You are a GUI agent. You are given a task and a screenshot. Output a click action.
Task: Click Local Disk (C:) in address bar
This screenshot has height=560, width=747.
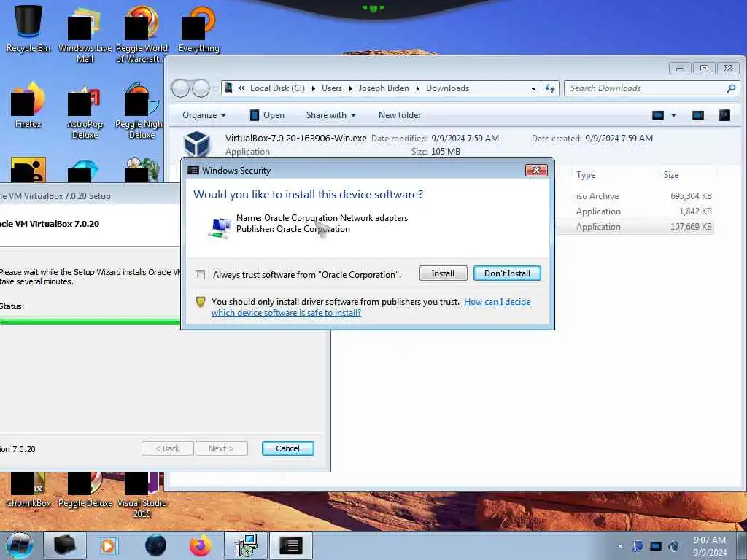click(x=277, y=88)
